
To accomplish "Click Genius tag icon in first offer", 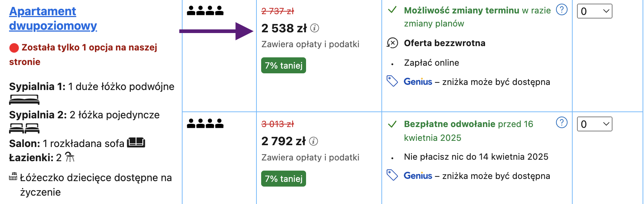I will pos(392,81).
